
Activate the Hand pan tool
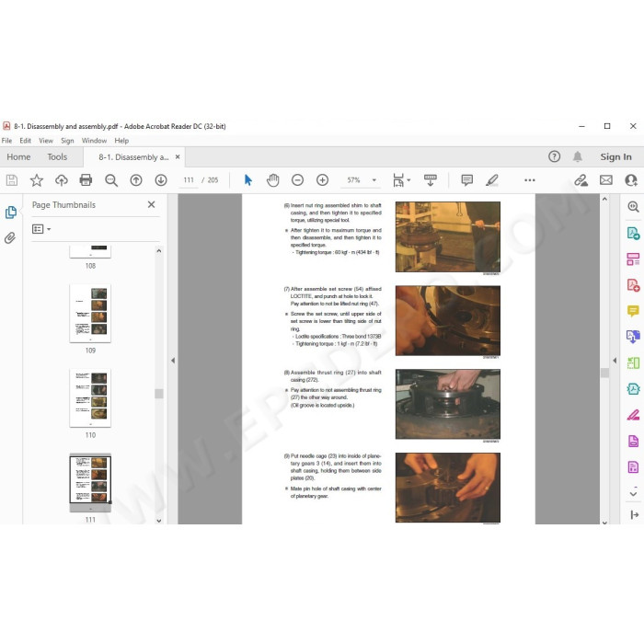pyautogui.click(x=272, y=180)
